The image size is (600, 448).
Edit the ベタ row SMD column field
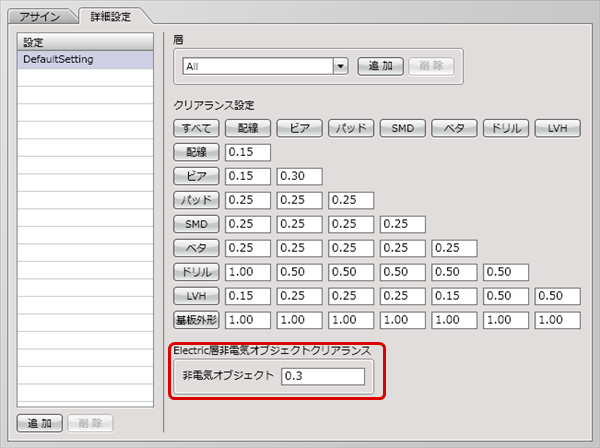(x=403, y=248)
